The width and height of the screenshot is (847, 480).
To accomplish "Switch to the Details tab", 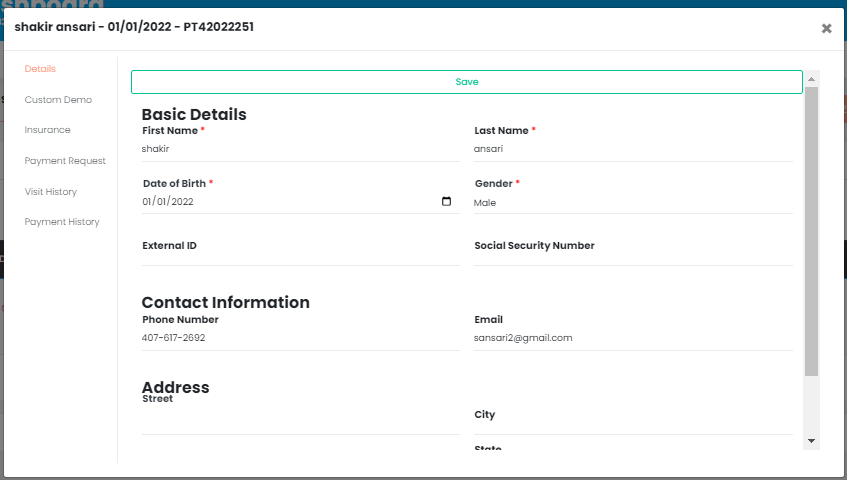I will [40, 69].
